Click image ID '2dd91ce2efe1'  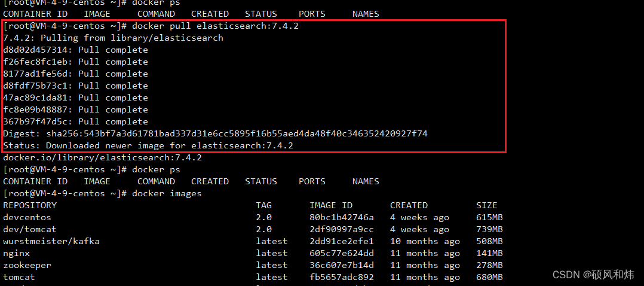[x=342, y=241]
